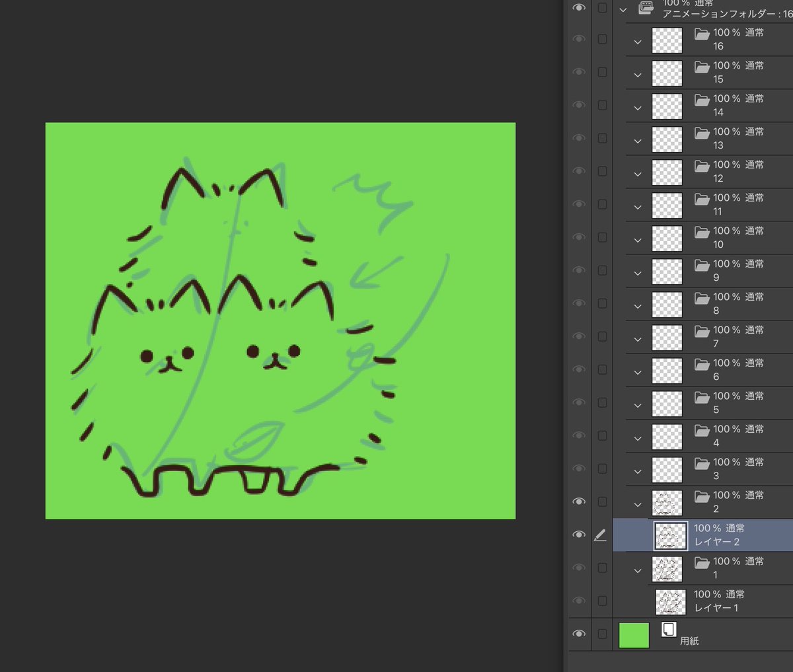Show folder 1 via its dimmed eye
The width and height of the screenshot is (793, 672).
tap(579, 568)
